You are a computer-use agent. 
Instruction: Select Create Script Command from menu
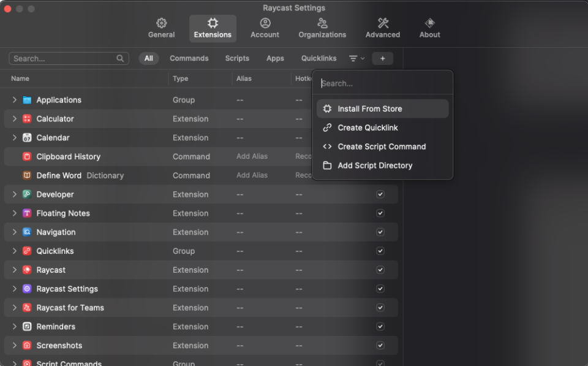382,147
